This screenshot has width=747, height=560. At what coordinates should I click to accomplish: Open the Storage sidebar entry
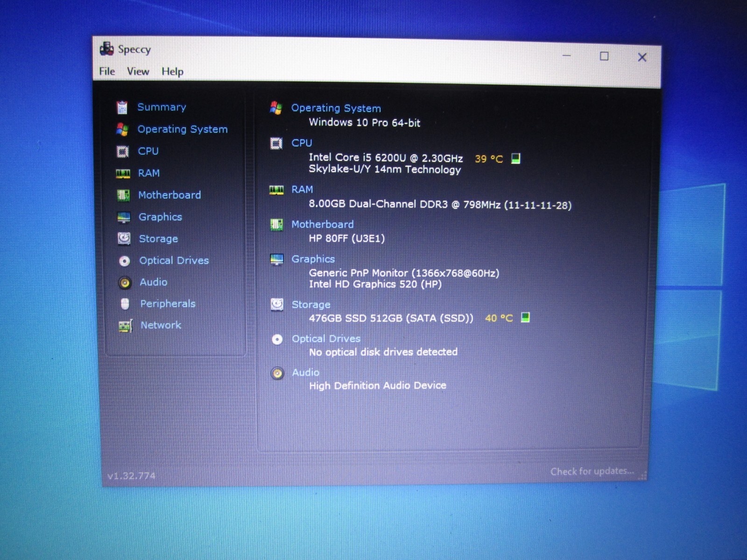click(158, 238)
